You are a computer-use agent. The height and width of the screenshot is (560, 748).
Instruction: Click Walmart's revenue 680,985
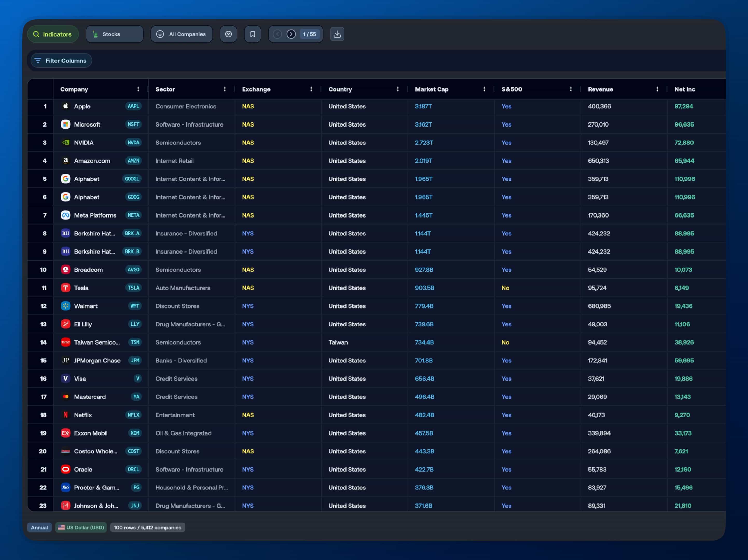tap(599, 306)
